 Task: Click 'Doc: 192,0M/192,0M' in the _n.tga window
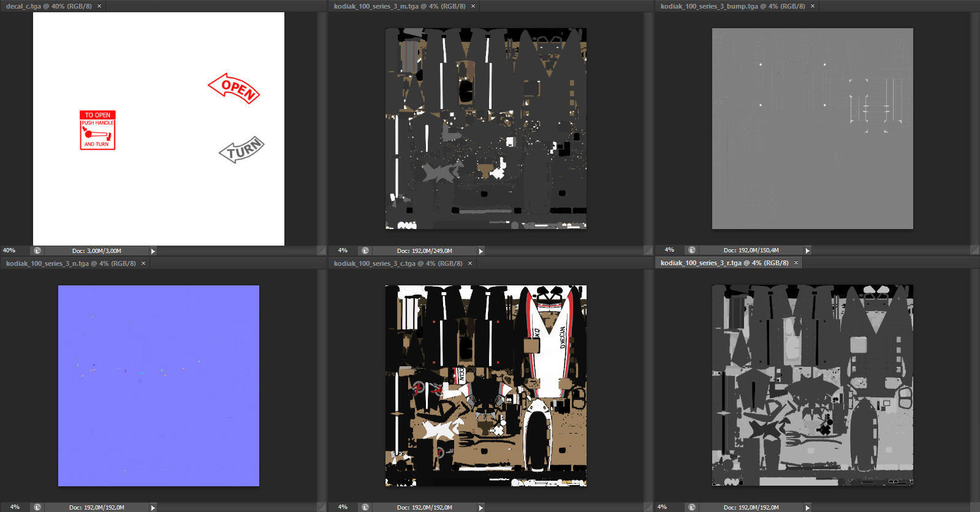click(96, 507)
